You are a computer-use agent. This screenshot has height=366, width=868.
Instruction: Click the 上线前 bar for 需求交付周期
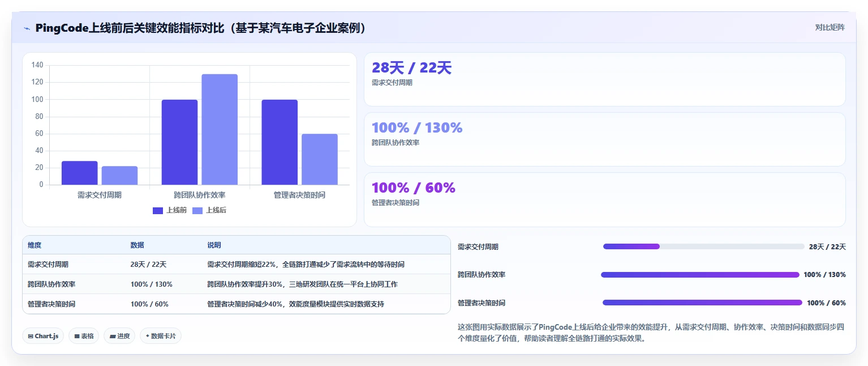[79, 173]
